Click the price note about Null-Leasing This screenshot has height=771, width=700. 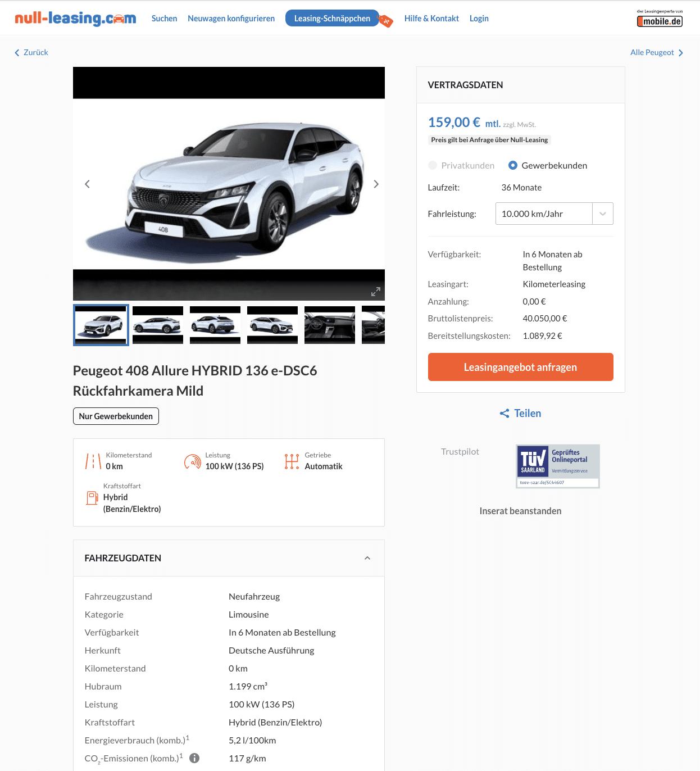pos(489,140)
